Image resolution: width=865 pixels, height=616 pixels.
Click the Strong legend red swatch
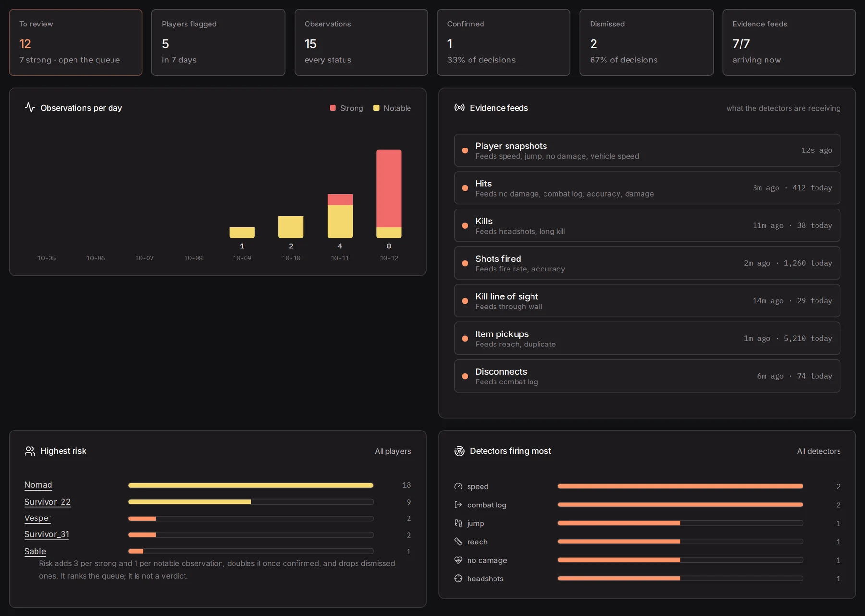[x=333, y=108]
